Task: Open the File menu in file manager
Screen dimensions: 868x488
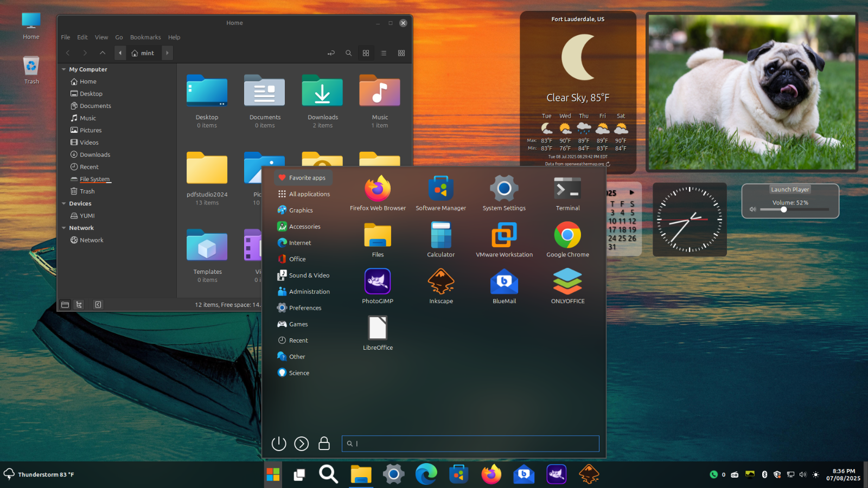Action: (66, 37)
